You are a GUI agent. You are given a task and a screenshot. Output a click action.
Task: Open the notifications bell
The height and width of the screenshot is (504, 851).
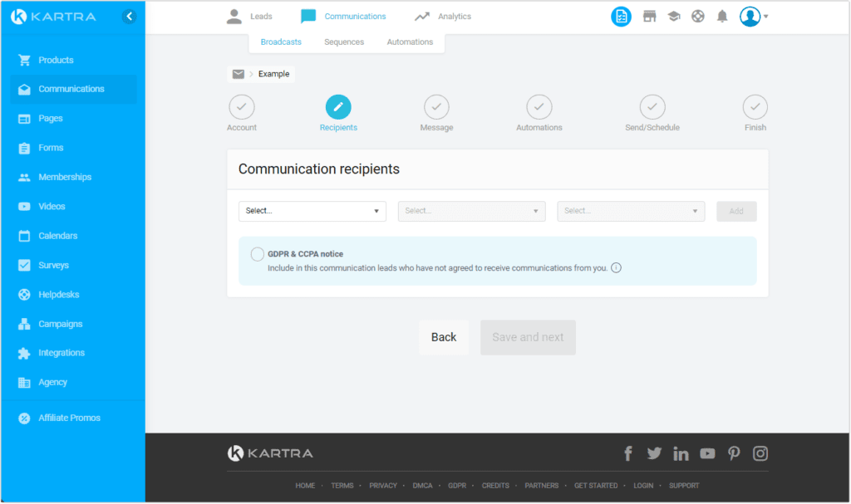[722, 17]
